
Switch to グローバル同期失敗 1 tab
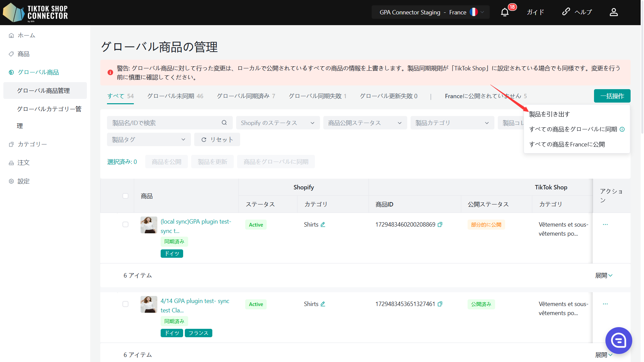[x=318, y=96]
